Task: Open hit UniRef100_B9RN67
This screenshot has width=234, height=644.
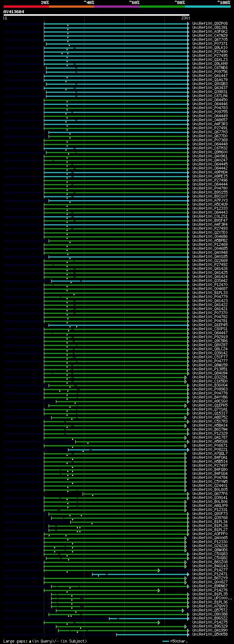Action: [x=210, y=586]
